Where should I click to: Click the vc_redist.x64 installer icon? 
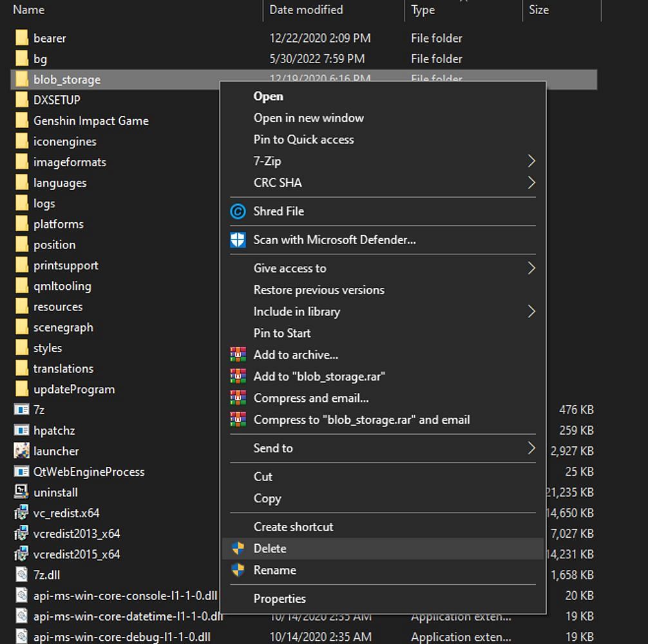tap(21, 513)
